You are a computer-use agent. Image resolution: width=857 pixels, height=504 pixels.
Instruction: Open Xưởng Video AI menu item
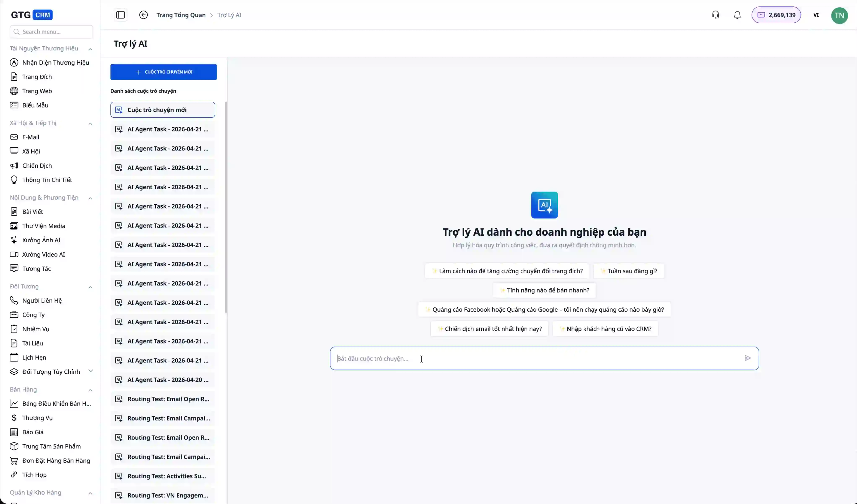click(x=43, y=254)
